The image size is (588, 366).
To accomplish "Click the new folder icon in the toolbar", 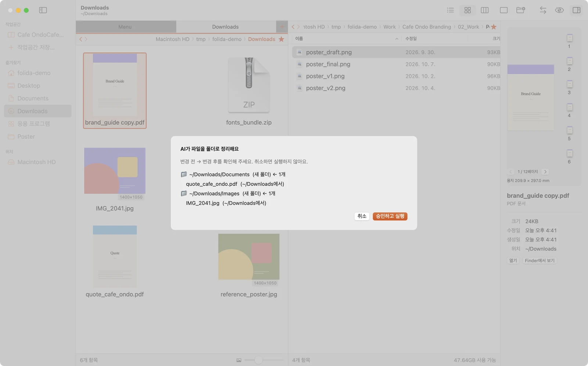I will click(521, 10).
